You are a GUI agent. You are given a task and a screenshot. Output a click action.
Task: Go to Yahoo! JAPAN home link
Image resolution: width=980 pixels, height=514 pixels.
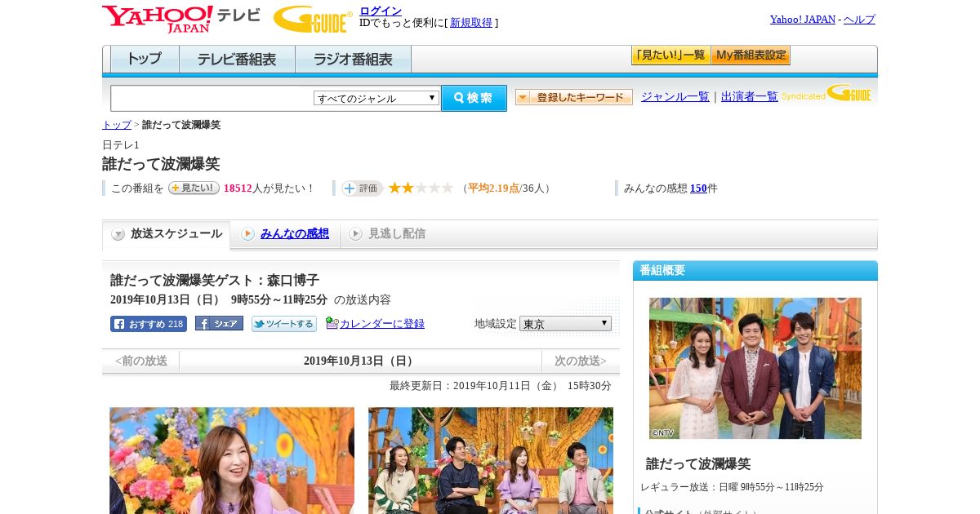[x=803, y=20]
